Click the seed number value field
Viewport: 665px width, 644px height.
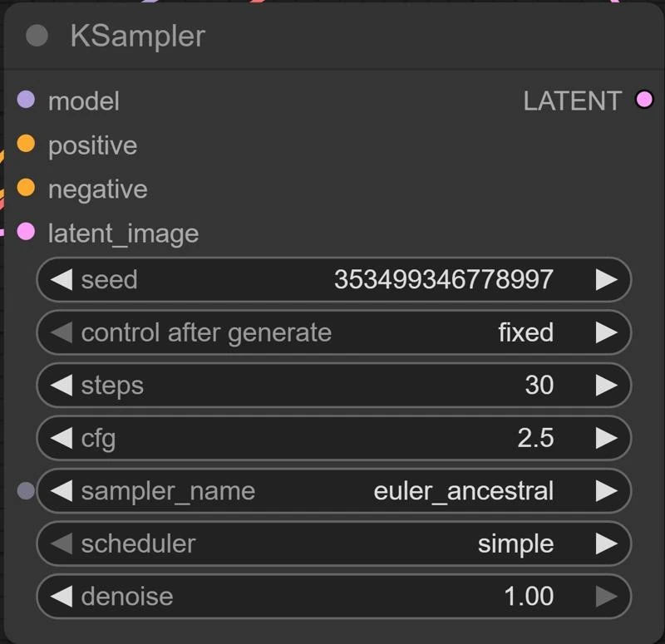(443, 279)
